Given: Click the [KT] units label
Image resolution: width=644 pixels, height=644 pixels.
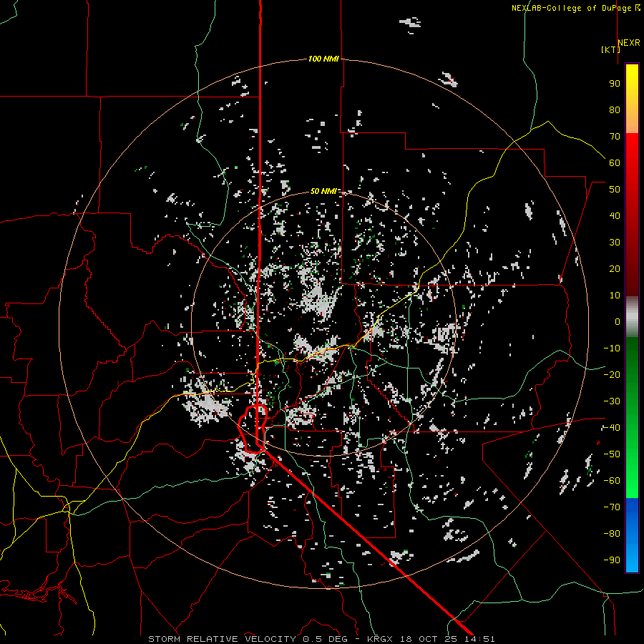Looking at the screenshot, I should [x=611, y=49].
